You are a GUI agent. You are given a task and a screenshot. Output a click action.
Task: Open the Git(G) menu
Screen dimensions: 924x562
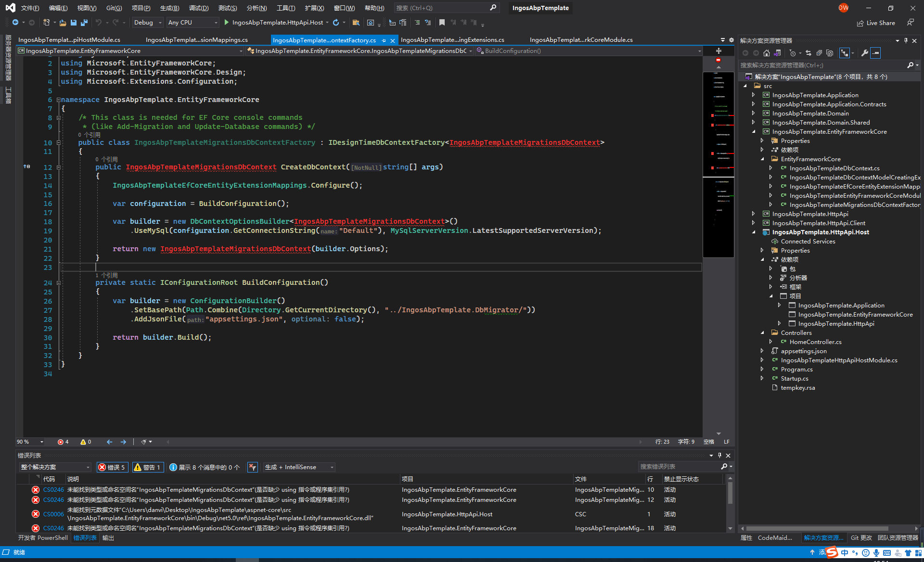click(114, 8)
